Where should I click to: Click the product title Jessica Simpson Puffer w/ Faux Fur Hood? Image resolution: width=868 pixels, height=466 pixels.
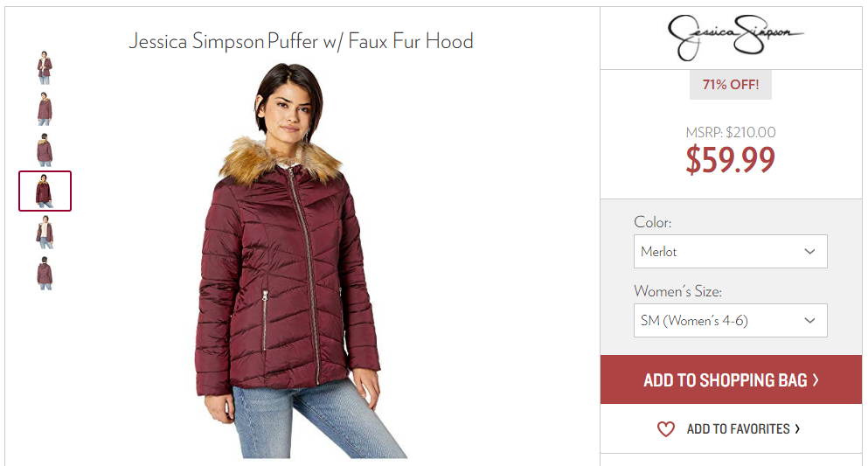302,41
